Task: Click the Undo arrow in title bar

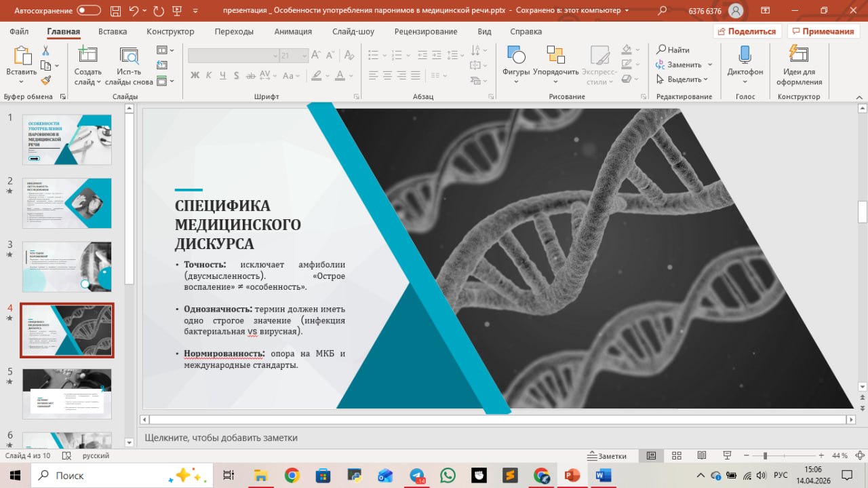Action: click(x=134, y=11)
